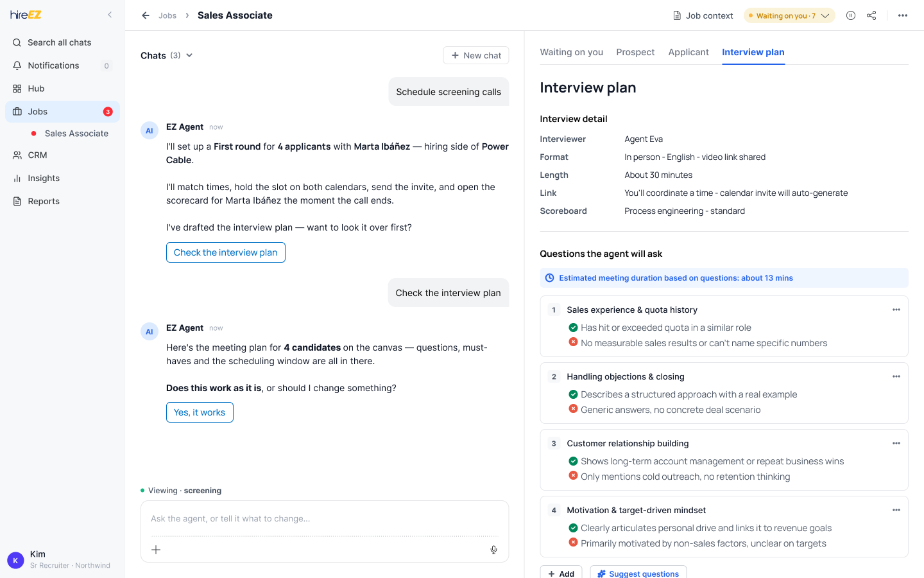Click the Add question button
The height and width of the screenshot is (578, 924).
(561, 573)
